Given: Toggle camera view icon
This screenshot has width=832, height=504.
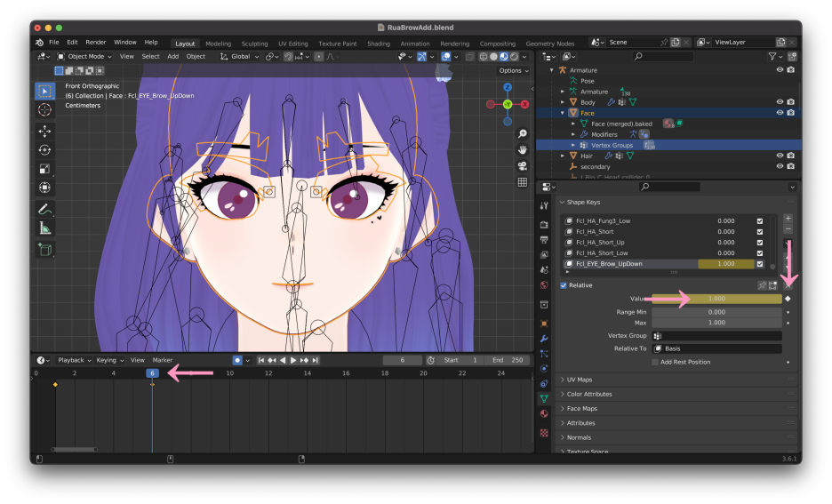Looking at the screenshot, I should [x=523, y=166].
